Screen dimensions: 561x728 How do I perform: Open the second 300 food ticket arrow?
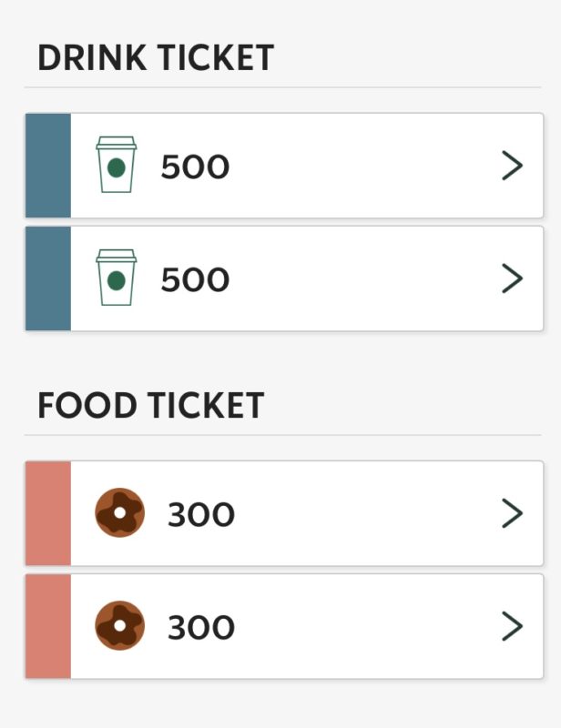click(513, 626)
